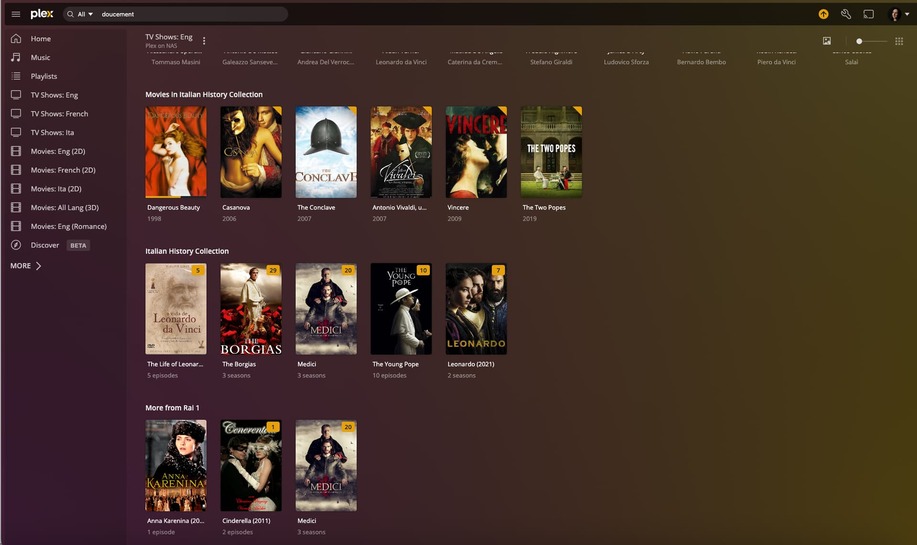This screenshot has height=545, width=917.
Task: Open settings via the wrench icon
Action: tap(846, 14)
